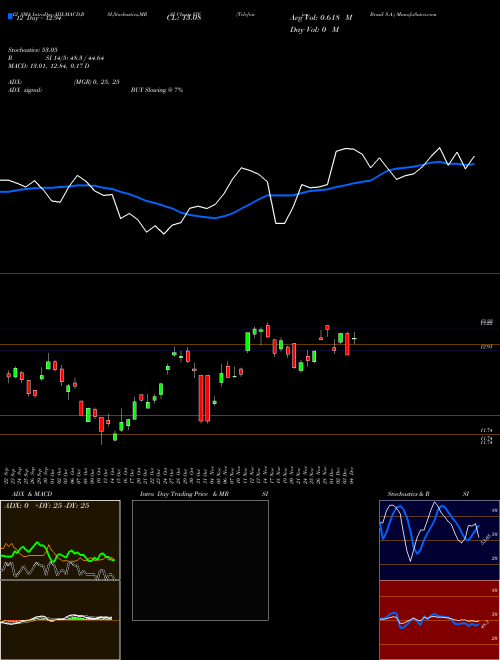Click the latest candlestick on the price chart
Screen dimensions: 500x660
coord(354,338)
